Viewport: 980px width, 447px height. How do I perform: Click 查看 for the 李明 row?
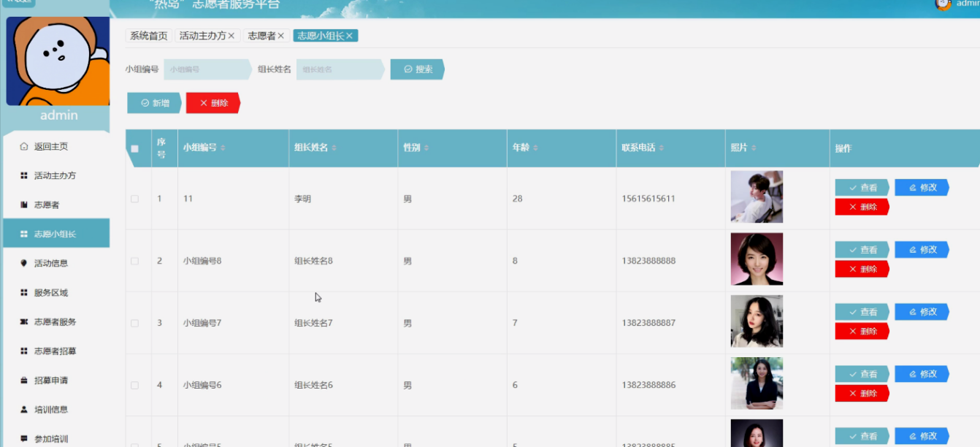click(862, 188)
